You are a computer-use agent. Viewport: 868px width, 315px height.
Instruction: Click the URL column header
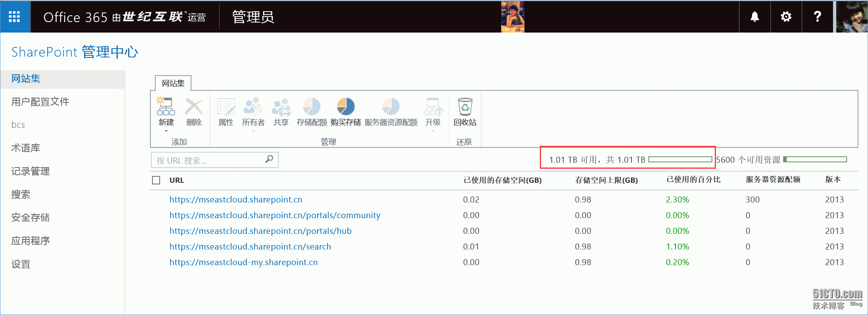click(177, 180)
